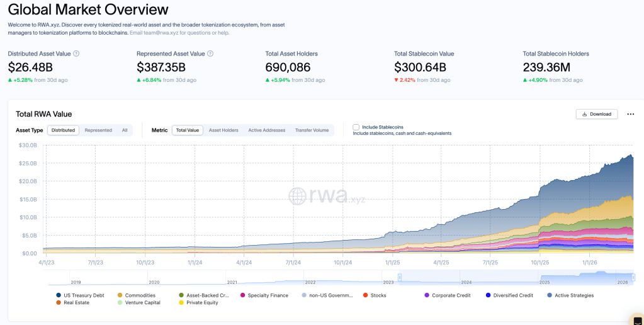Click the left handle of the time range slider
This screenshot has height=325, width=644.
coord(399,277)
